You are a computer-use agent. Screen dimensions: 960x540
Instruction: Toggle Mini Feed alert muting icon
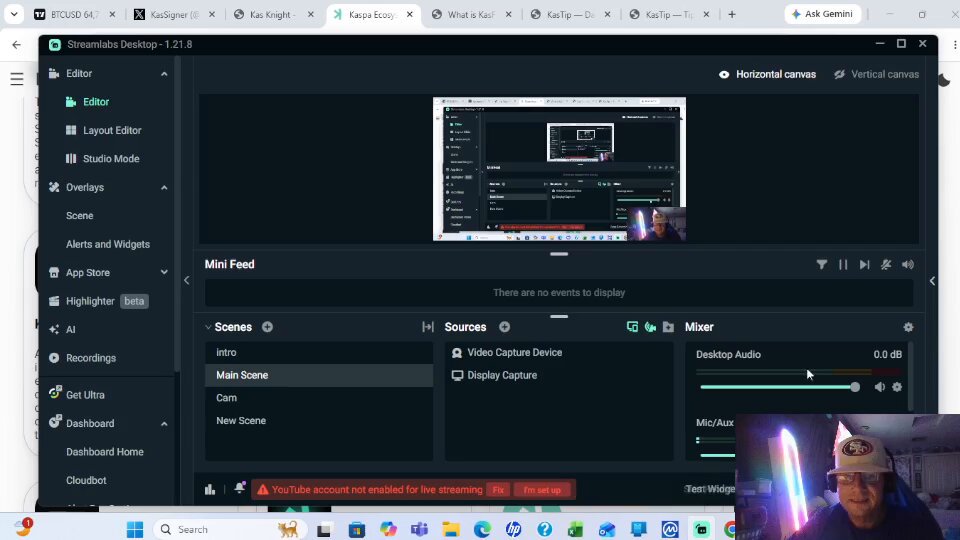(x=886, y=264)
